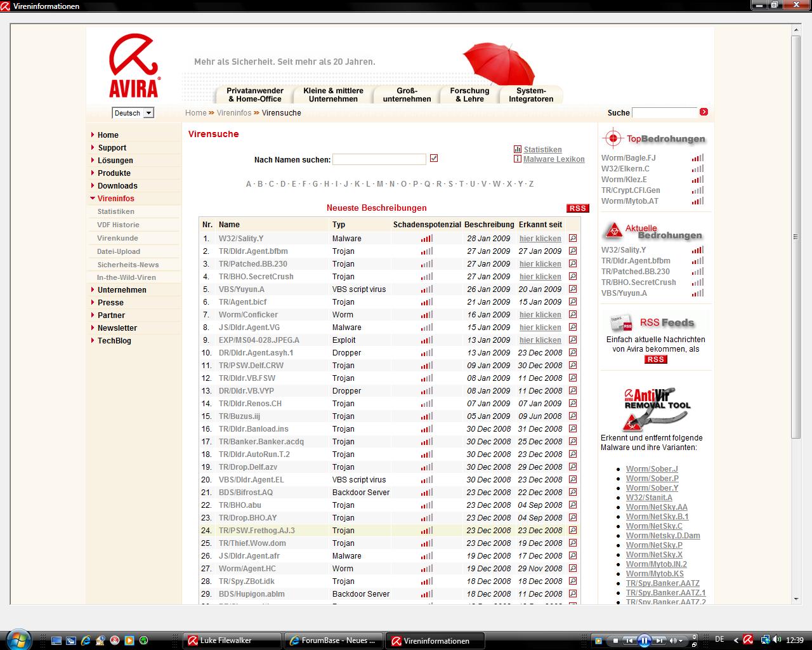The width and height of the screenshot is (812, 650).
Task: Collapse the Vireninfos sidebar section
Action: (93, 199)
